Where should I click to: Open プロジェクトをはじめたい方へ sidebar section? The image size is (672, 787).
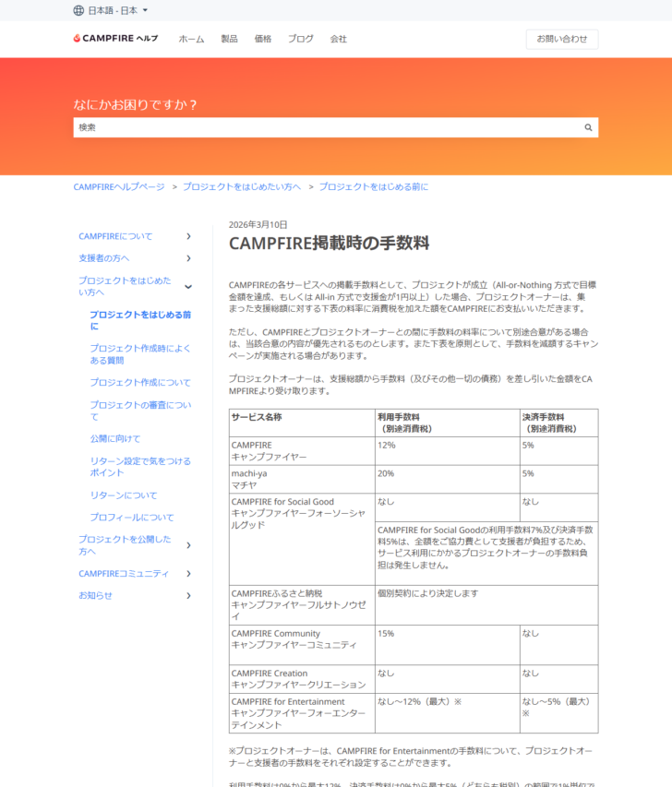pos(125,287)
